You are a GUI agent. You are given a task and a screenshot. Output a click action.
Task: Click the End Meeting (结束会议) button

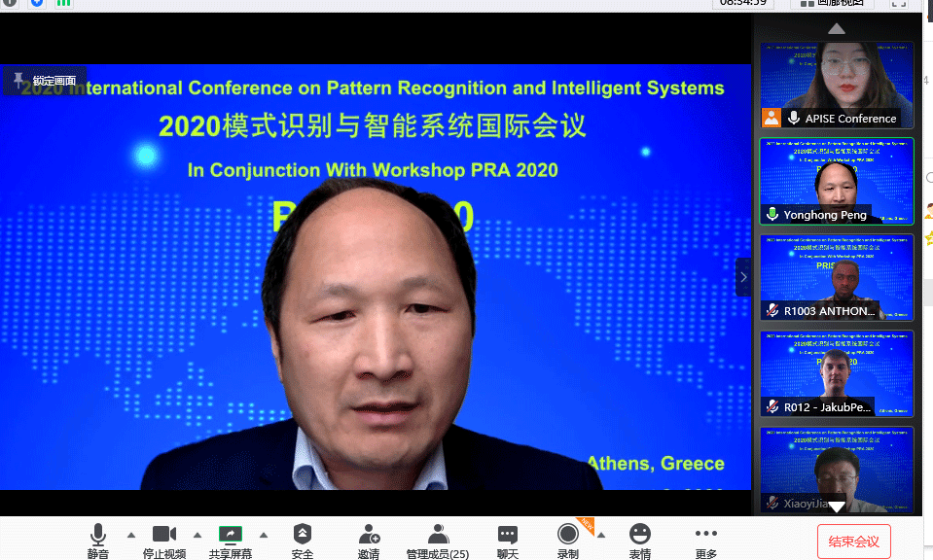coord(853,542)
